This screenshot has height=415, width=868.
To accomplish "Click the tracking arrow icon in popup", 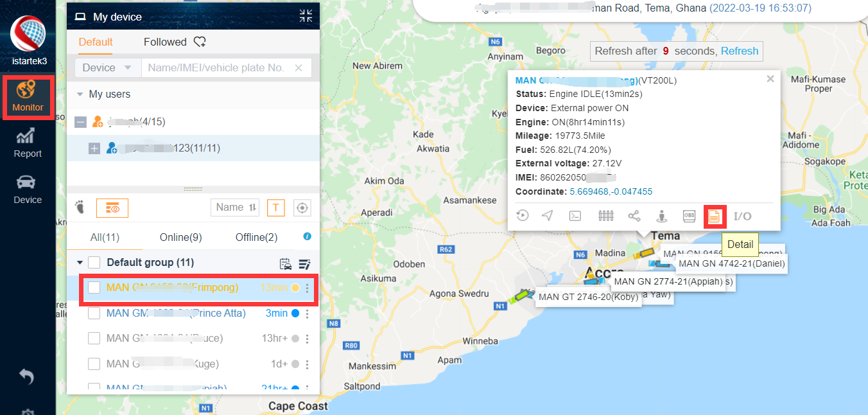I will click(x=548, y=216).
